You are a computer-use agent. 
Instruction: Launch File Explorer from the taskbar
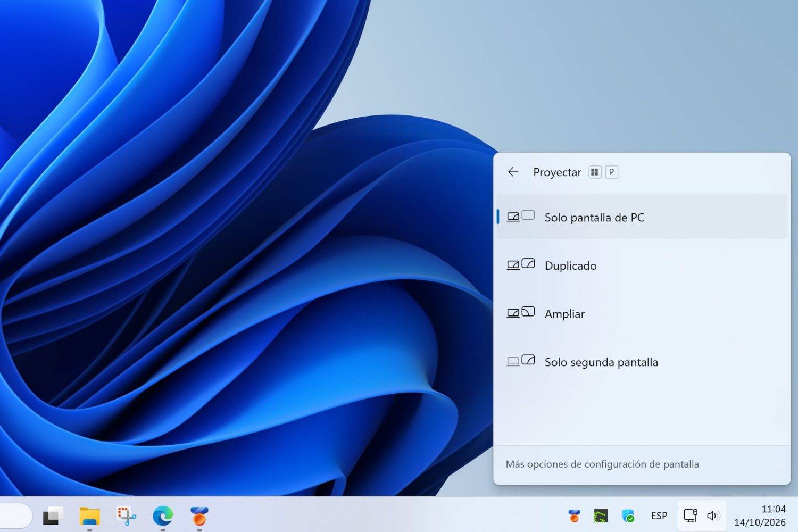click(x=89, y=516)
